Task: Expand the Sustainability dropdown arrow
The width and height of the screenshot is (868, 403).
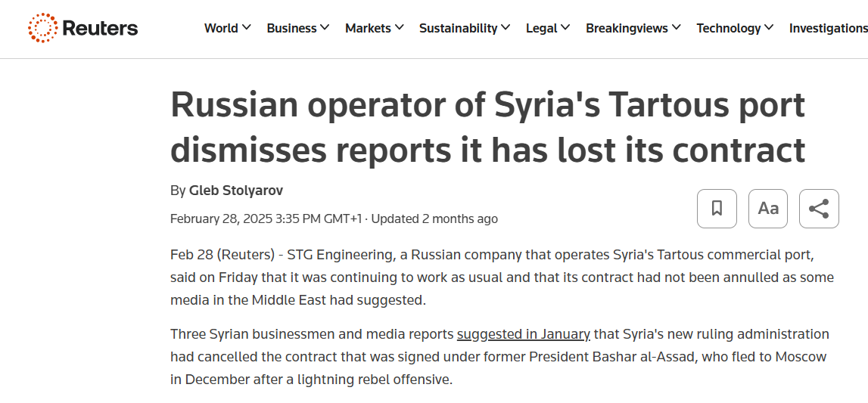Action: 506,28
